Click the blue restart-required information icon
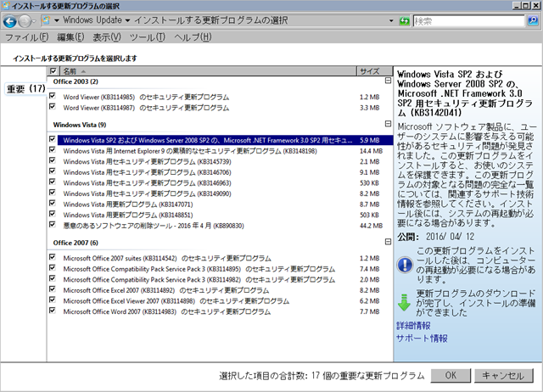Viewport: 543px width, 392px height. pyautogui.click(x=405, y=265)
